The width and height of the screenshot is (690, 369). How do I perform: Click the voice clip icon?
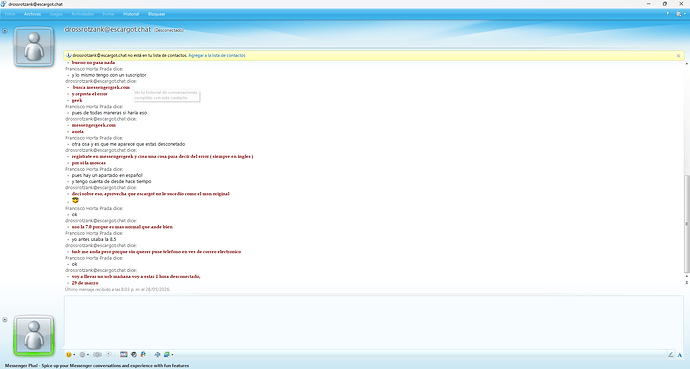click(x=109, y=354)
